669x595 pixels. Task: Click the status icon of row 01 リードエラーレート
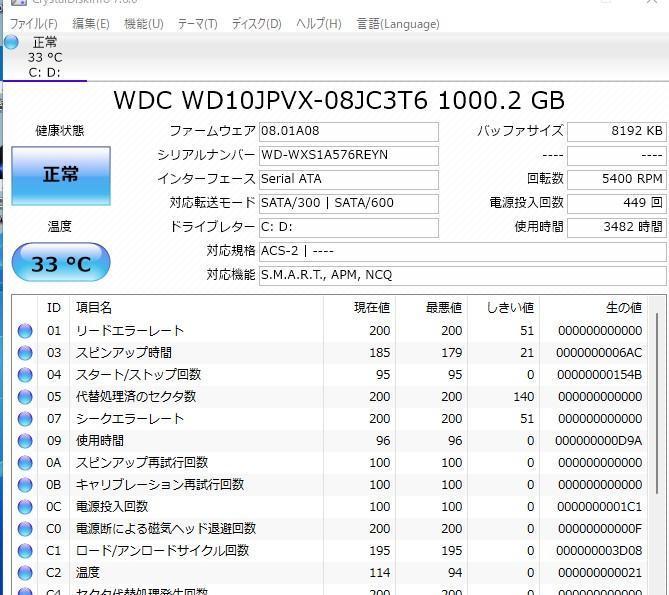pos(25,331)
